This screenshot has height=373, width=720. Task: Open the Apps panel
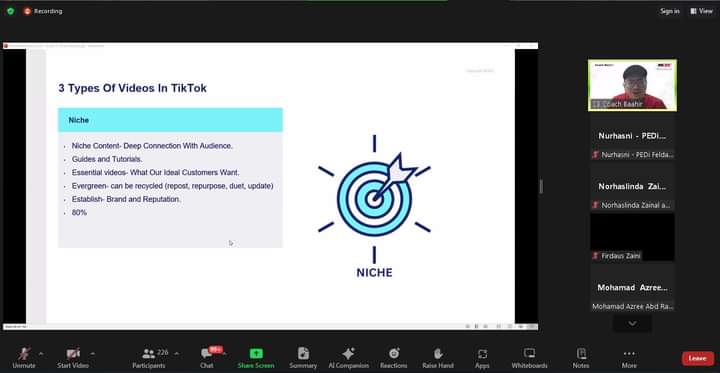[x=482, y=358]
